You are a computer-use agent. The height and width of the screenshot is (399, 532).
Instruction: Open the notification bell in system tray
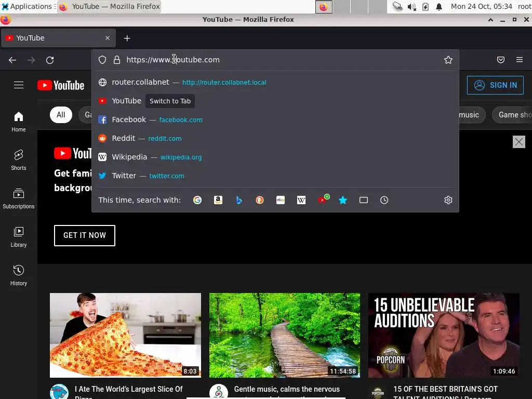[x=439, y=7]
